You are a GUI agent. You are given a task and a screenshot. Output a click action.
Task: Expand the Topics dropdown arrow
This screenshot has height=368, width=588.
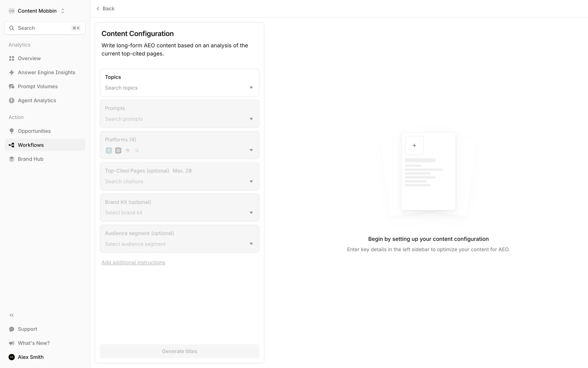point(251,88)
